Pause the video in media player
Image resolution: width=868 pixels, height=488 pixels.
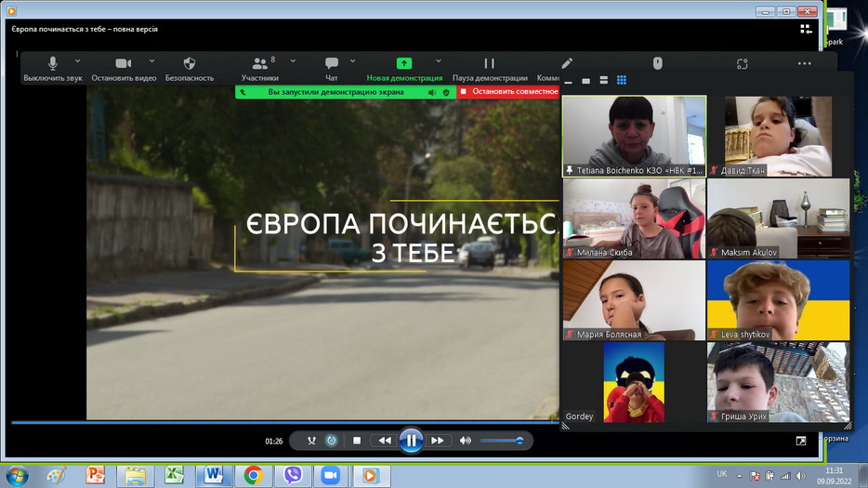point(411,441)
